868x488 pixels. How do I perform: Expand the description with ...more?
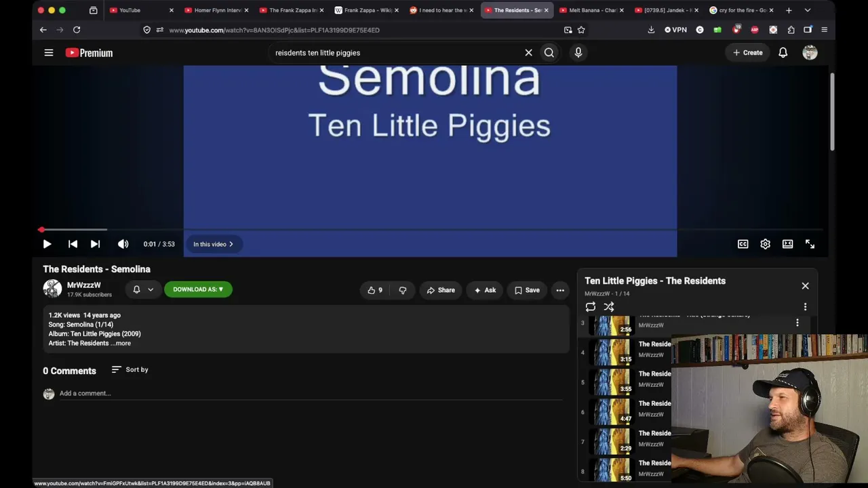click(121, 343)
